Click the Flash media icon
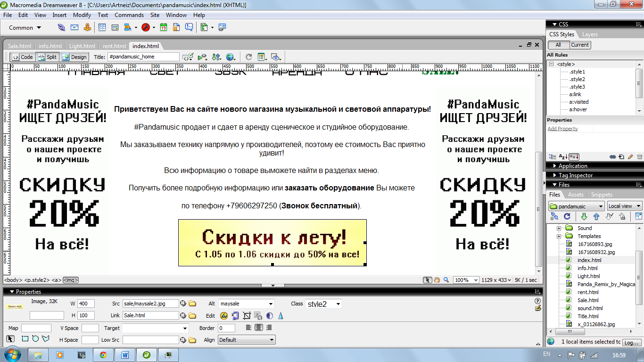644x362 pixels. click(146, 27)
